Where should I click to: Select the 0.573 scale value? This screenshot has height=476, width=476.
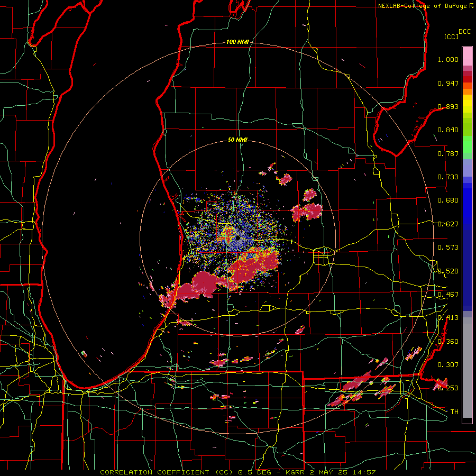tap(448, 247)
